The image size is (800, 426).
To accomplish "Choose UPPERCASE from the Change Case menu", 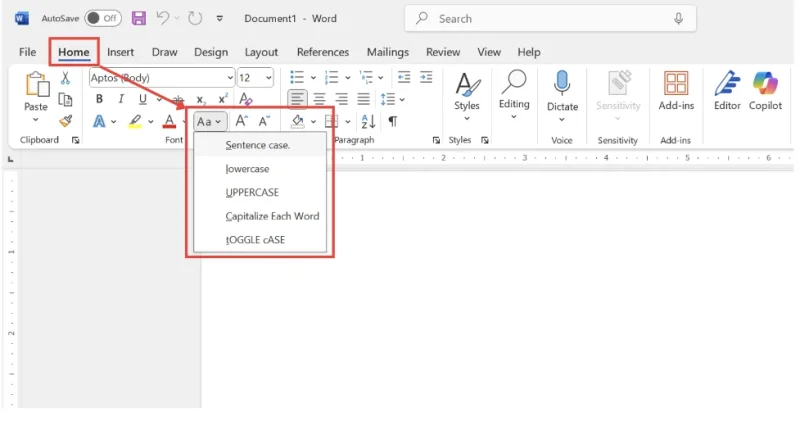I will 252,192.
